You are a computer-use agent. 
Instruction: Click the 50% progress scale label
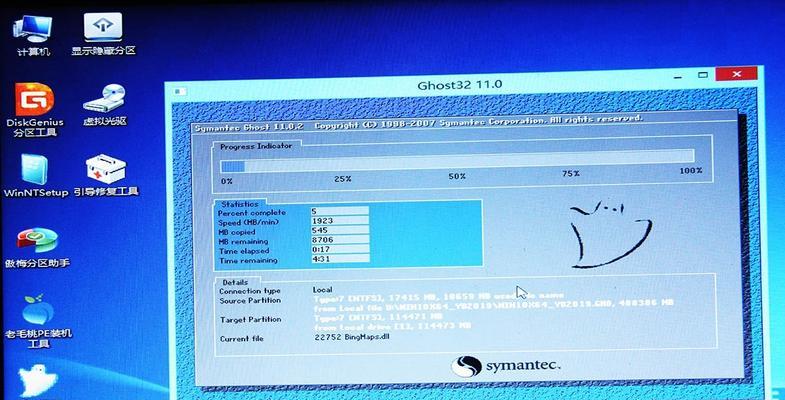pos(457,176)
